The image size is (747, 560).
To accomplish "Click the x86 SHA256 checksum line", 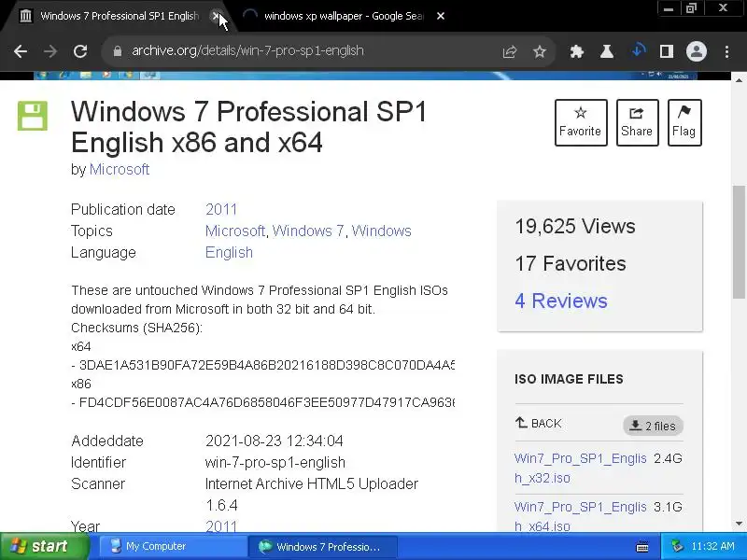I will click(263, 403).
